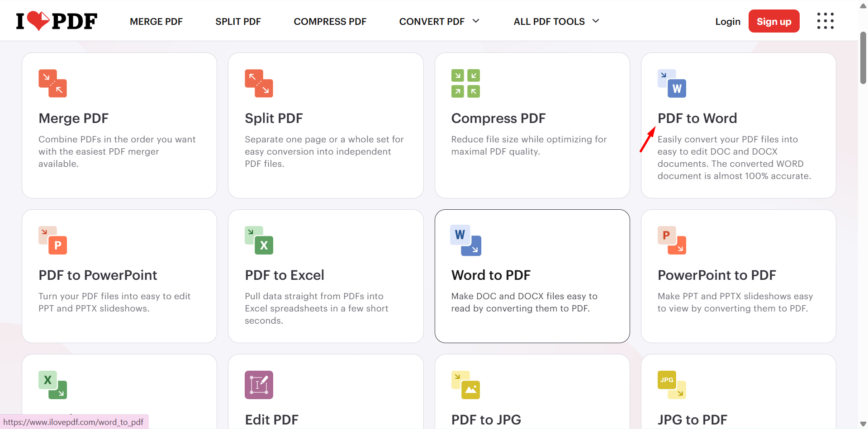Click the 'Easily convert your PDF files' description

coord(734,158)
